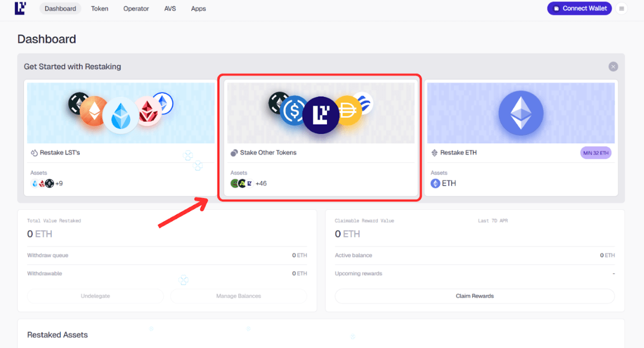Click the Claim Rewards button
644x348 pixels.
click(474, 296)
